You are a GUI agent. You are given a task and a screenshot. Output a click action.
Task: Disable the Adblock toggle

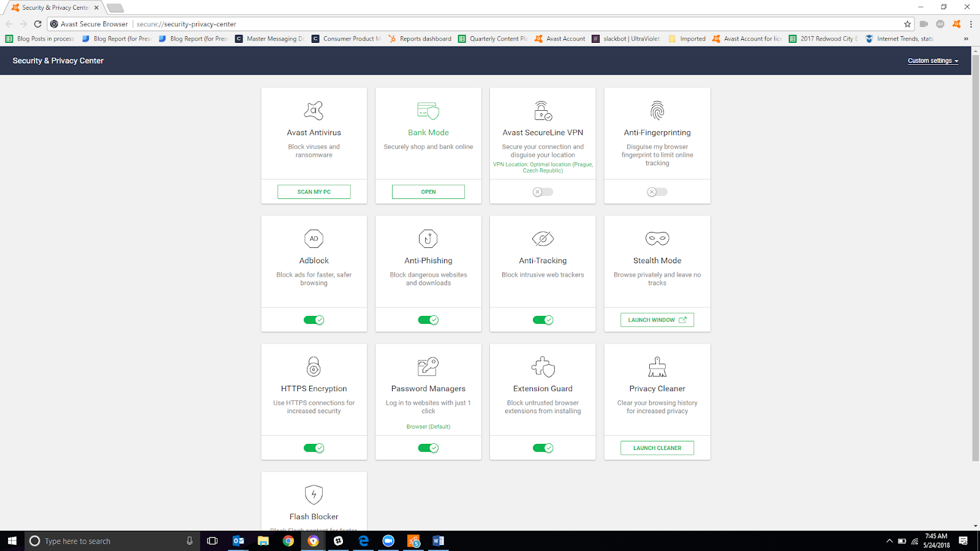coord(314,320)
